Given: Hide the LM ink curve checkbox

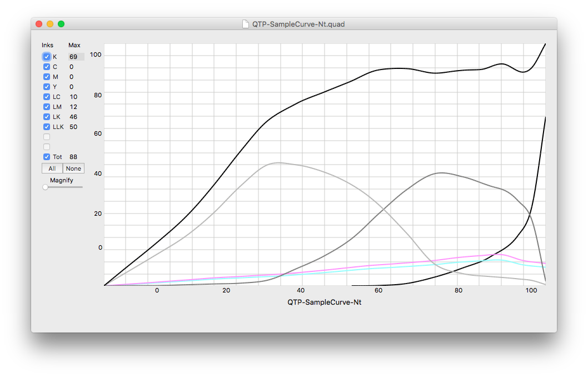Looking at the screenshot, I should (x=47, y=107).
